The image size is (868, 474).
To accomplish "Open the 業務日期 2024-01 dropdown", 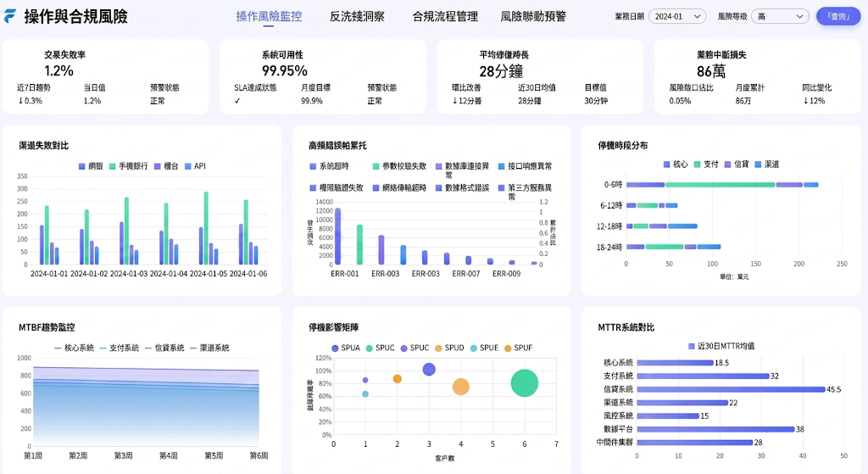I will click(x=677, y=17).
